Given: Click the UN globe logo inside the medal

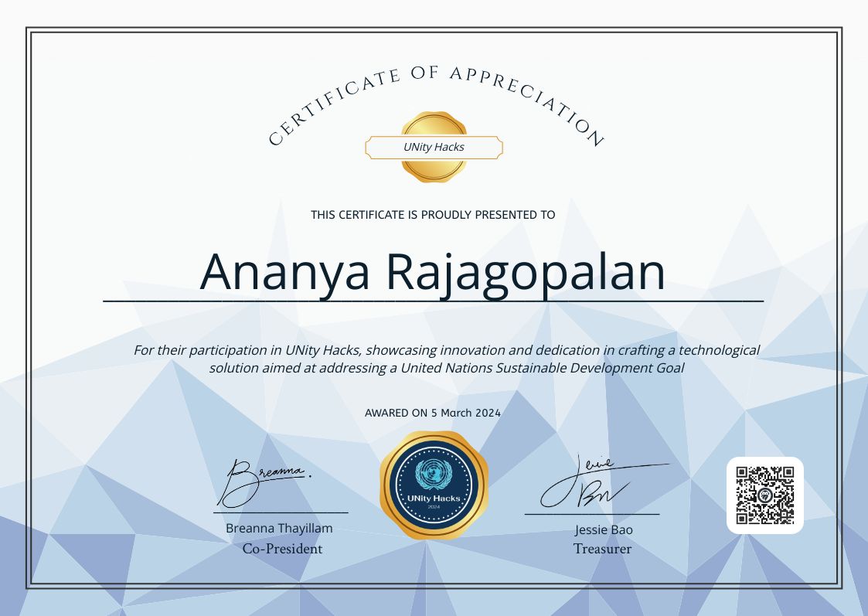Looking at the screenshot, I should [434, 471].
